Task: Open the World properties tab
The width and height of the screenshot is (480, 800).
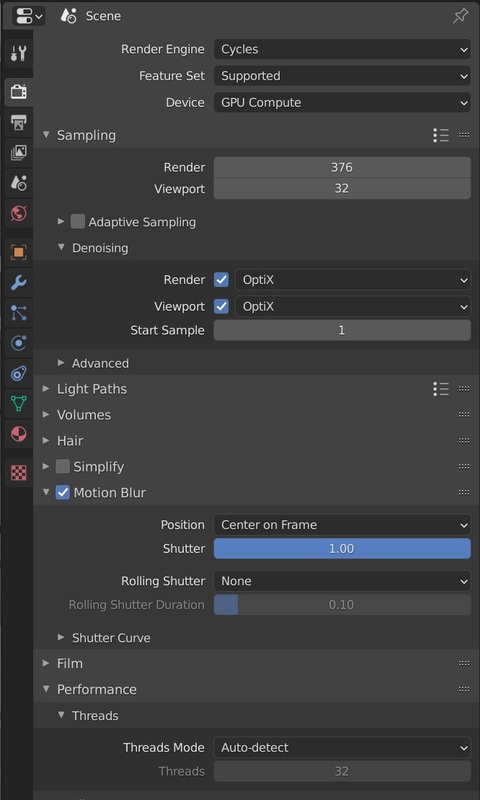Action: click(18, 213)
